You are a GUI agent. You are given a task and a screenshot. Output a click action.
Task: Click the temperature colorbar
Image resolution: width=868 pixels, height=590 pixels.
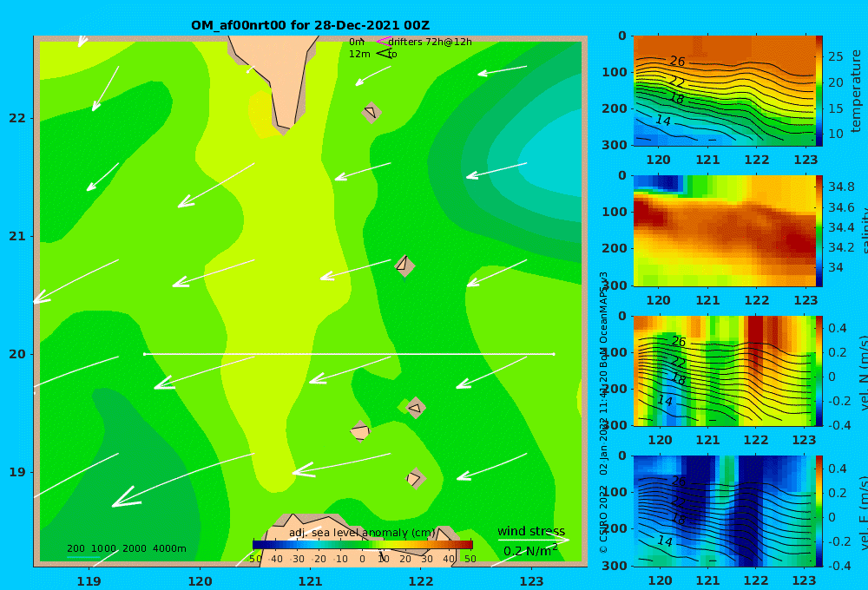click(x=819, y=91)
